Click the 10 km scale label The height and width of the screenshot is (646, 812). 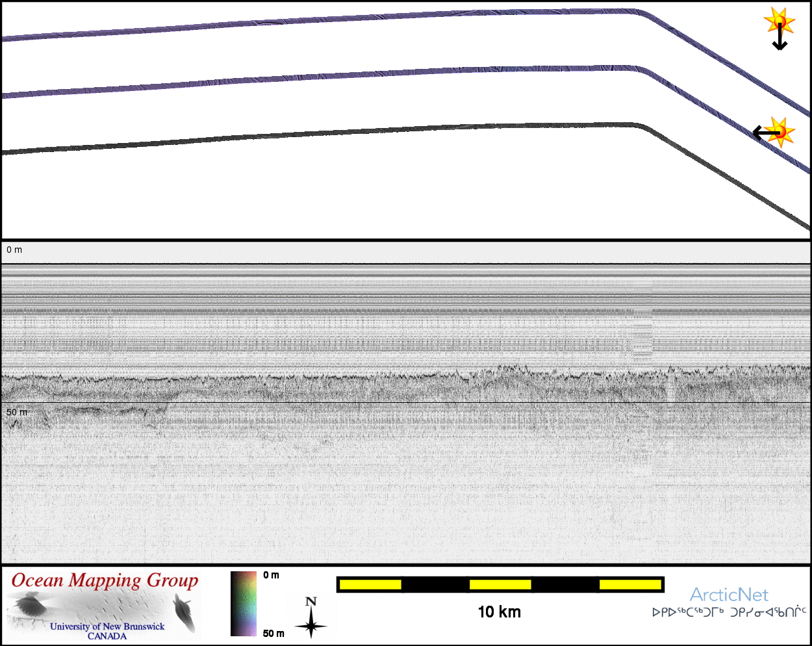coord(499,612)
